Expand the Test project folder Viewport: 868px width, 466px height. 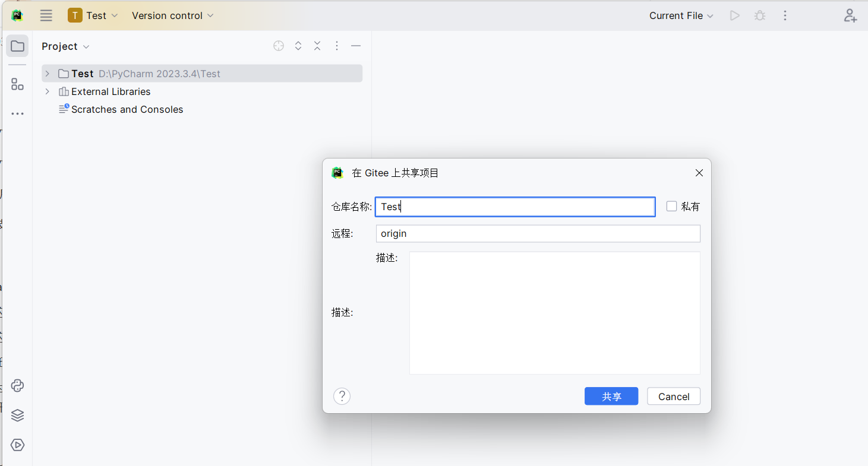tap(48, 74)
